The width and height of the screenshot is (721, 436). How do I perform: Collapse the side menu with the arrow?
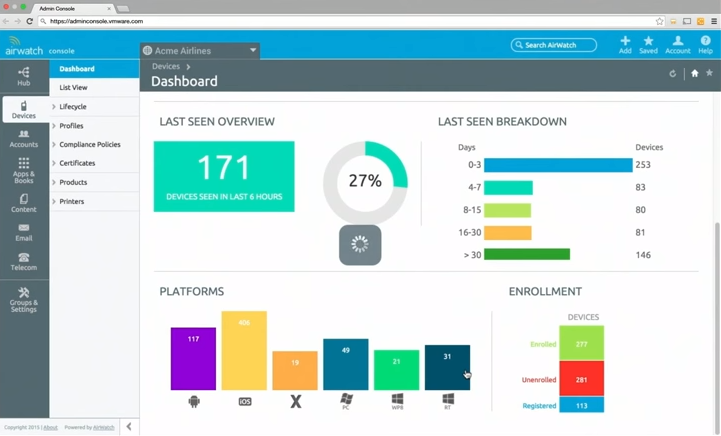tap(129, 426)
